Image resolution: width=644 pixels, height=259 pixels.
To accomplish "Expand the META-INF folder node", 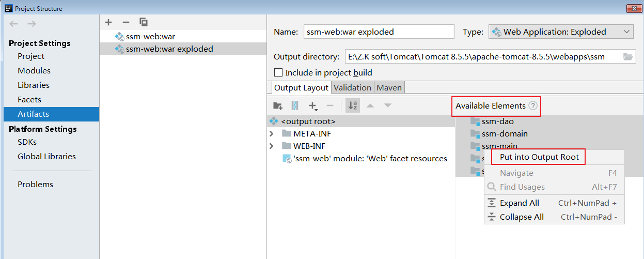I will pos(272,134).
